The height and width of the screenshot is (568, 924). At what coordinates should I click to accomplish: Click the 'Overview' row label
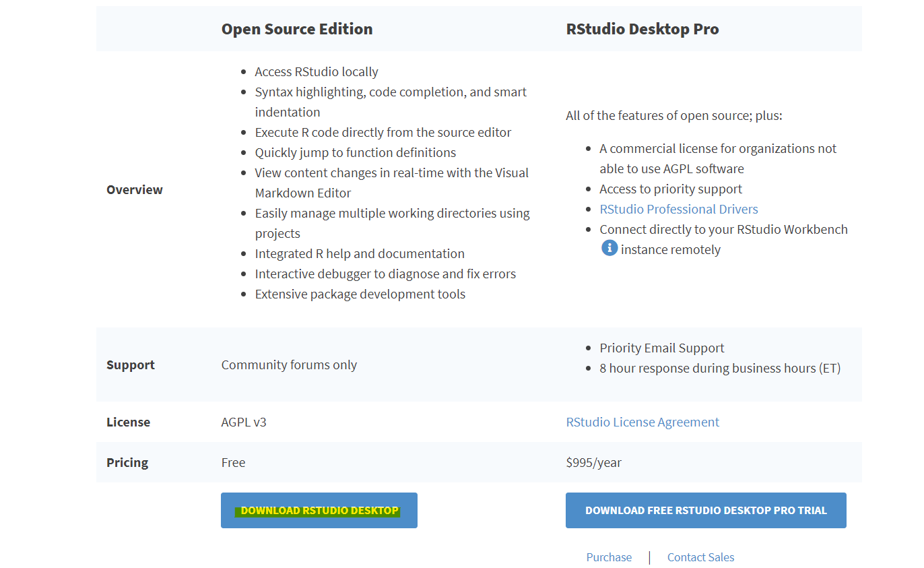point(135,189)
